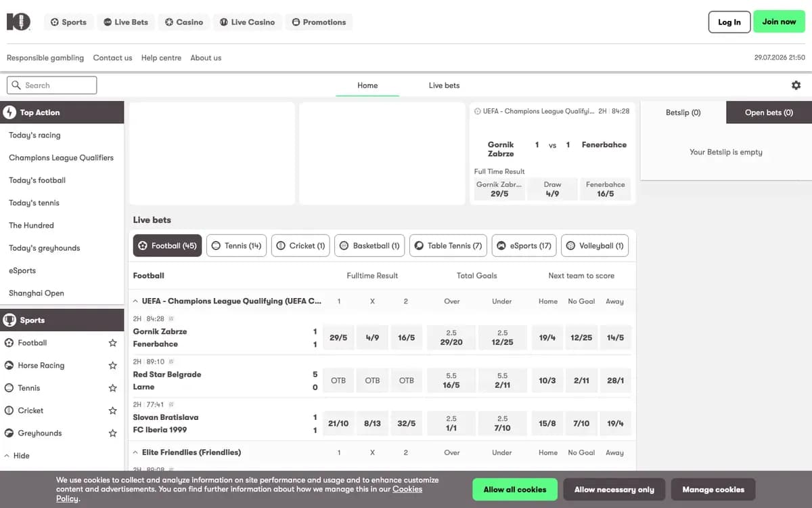Open Contact us link
Screen dimensions: 812x508
click(112, 58)
